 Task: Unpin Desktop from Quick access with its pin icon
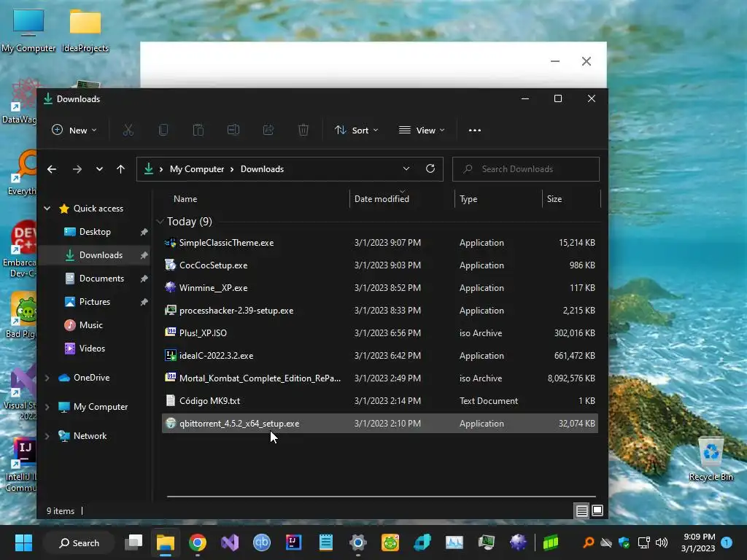tap(144, 232)
